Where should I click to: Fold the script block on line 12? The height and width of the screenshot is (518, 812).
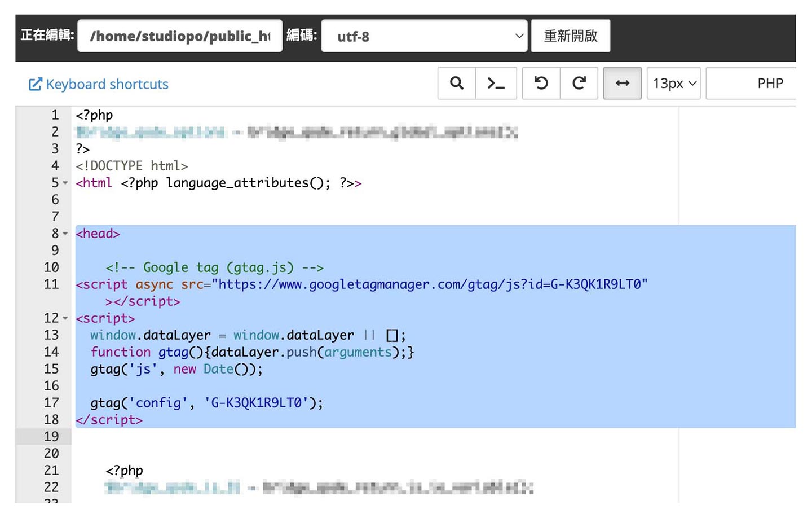65,319
